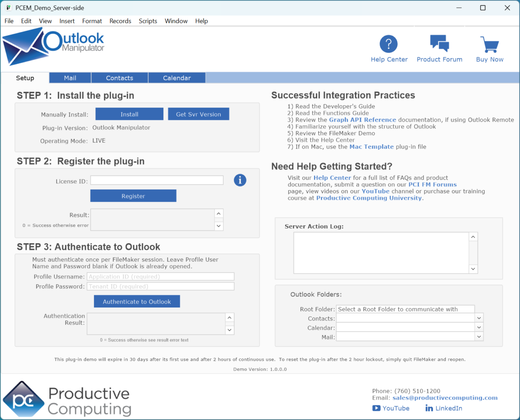Expand the Contacts folder dropdown

pos(479,318)
